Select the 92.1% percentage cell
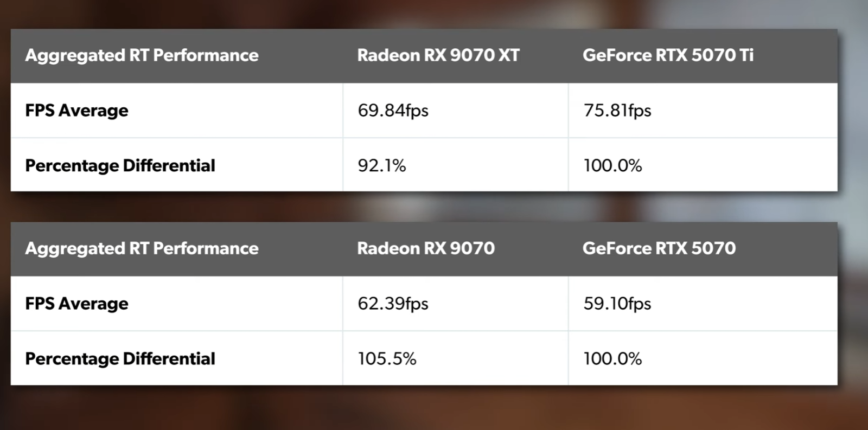This screenshot has width=868, height=430. coord(455,165)
